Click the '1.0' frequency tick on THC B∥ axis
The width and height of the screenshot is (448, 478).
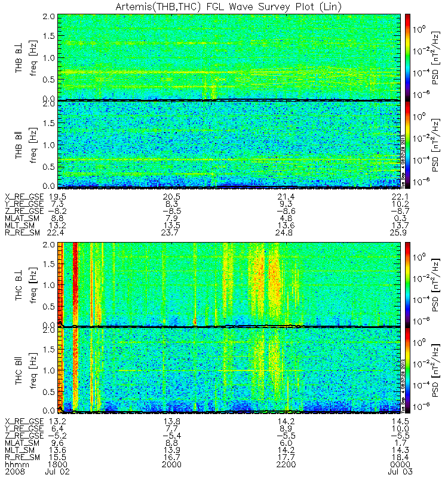tap(48, 370)
